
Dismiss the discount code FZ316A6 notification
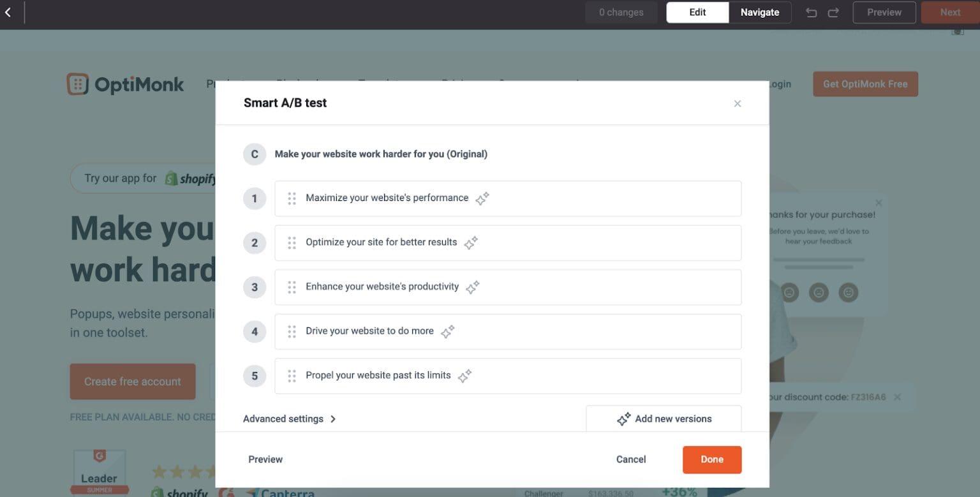[897, 396]
